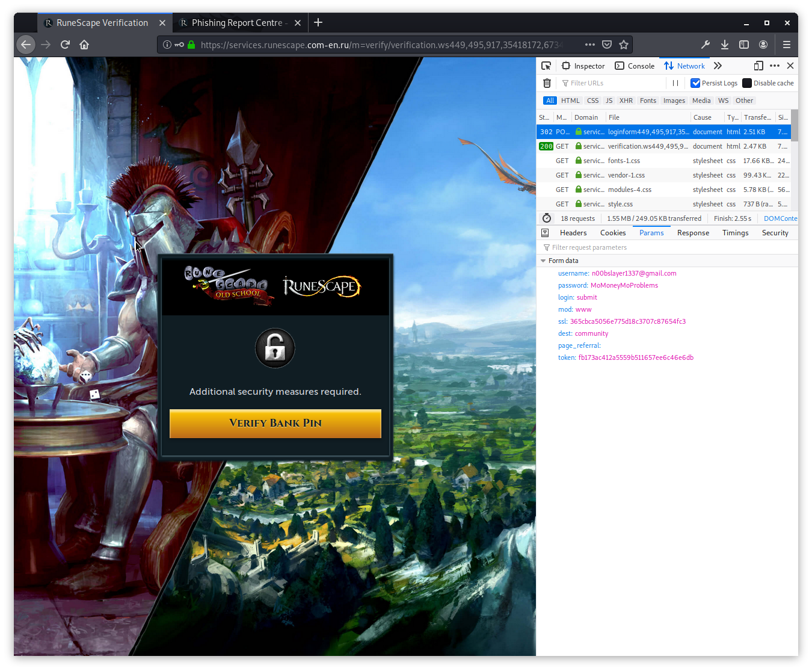Open the Firefox account avatar icon
Screen dimensions: 812x671
[x=763, y=45]
